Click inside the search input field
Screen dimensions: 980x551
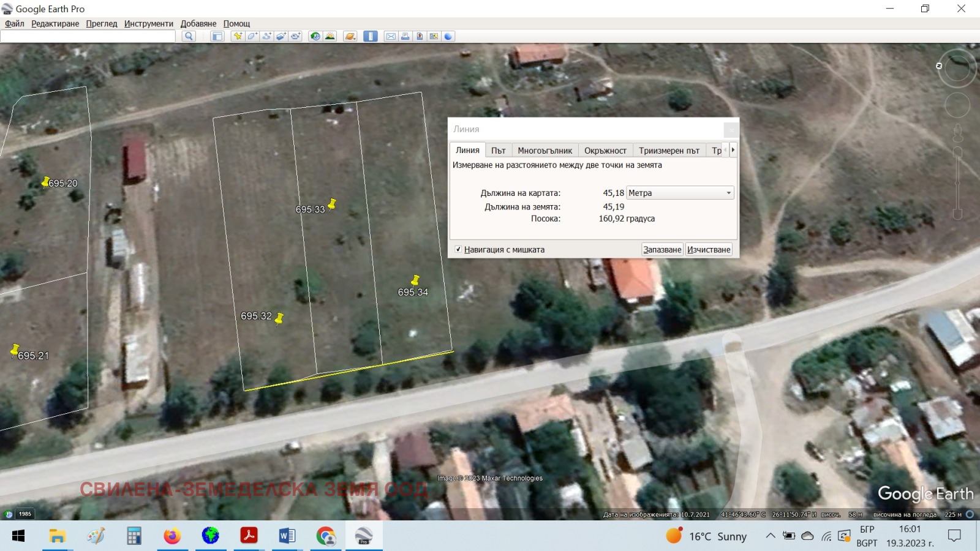[x=88, y=36]
